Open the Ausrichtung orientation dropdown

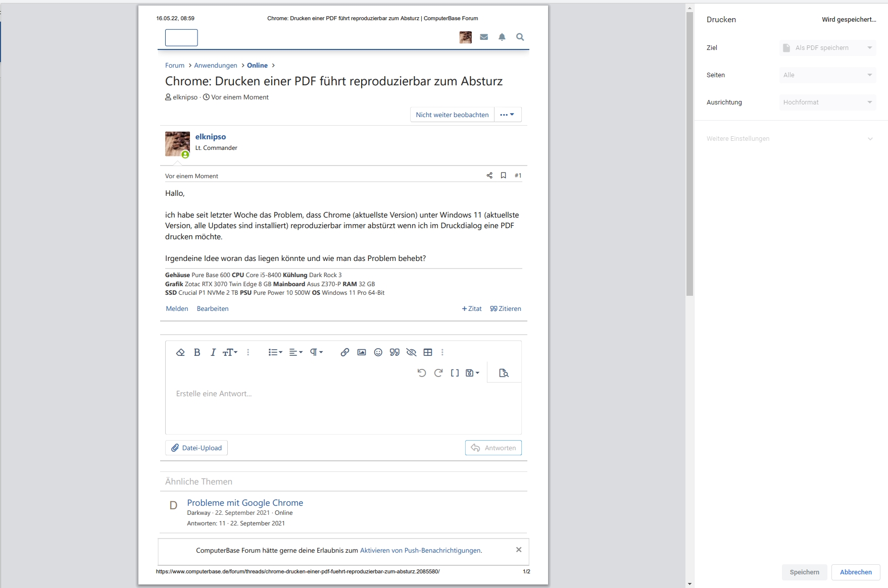coord(827,102)
